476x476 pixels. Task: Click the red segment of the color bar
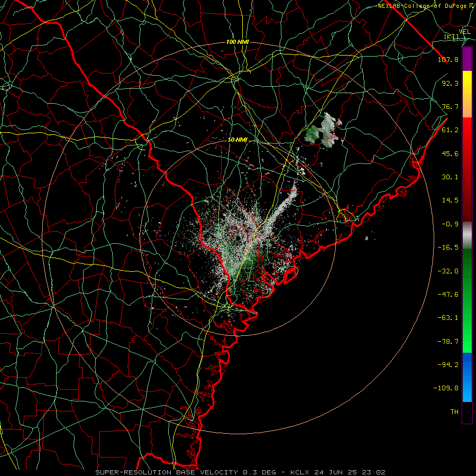pyautogui.click(x=467, y=169)
